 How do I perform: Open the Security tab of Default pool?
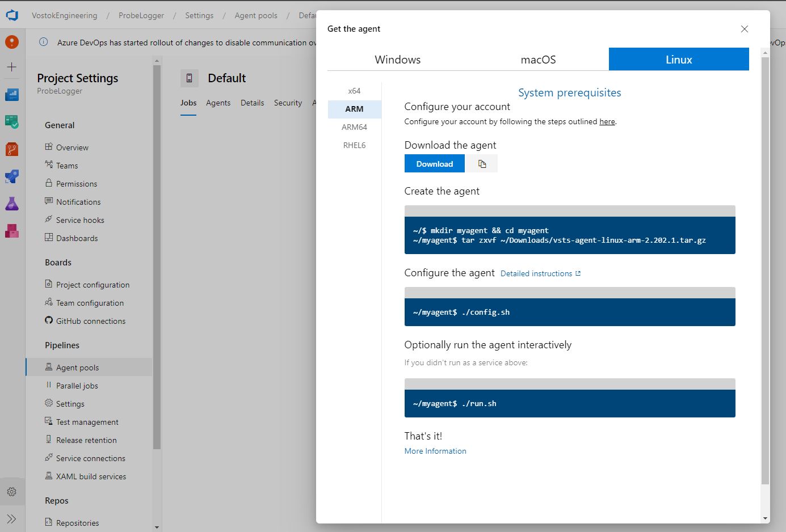[x=288, y=103]
